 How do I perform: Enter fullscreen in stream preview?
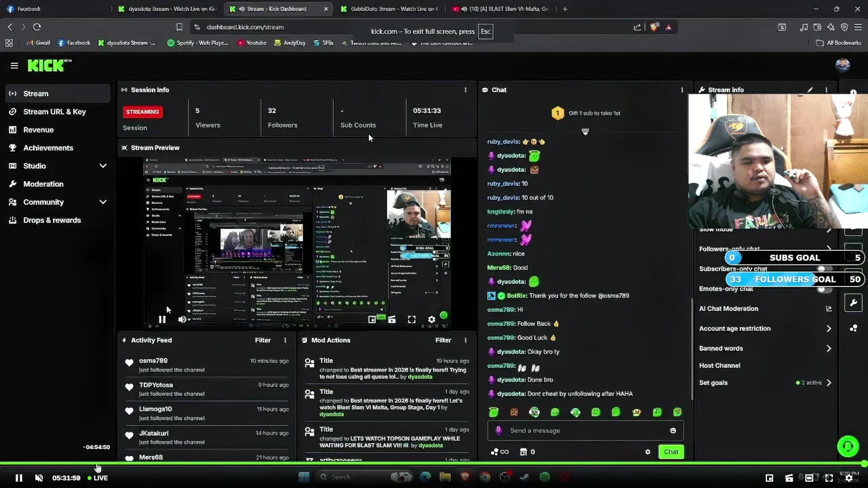[412, 319]
